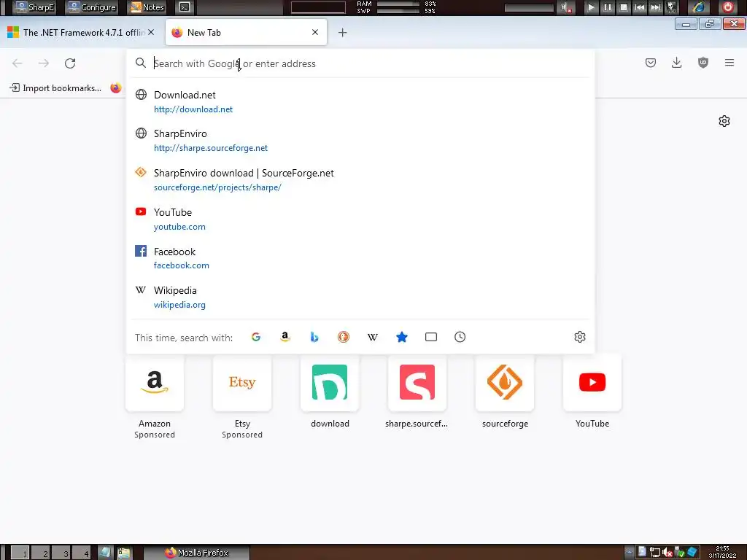Reload the current page

pos(70,63)
